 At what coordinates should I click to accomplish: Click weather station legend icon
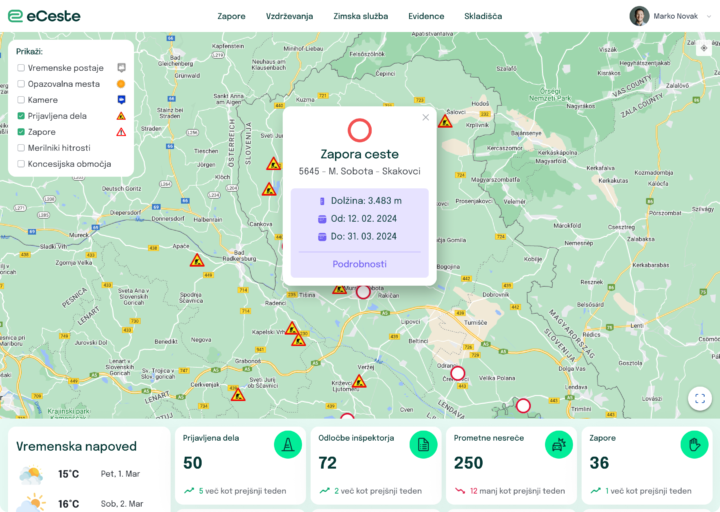tap(121, 68)
